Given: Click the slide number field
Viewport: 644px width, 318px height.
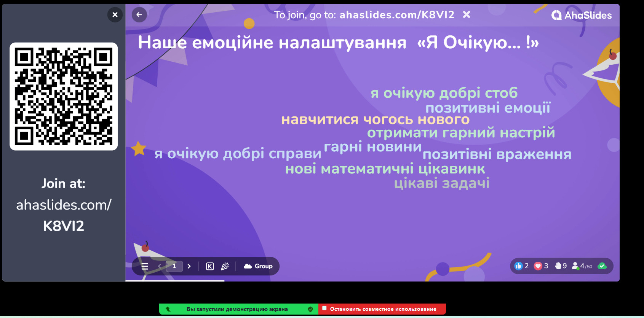Looking at the screenshot, I should click(x=174, y=266).
